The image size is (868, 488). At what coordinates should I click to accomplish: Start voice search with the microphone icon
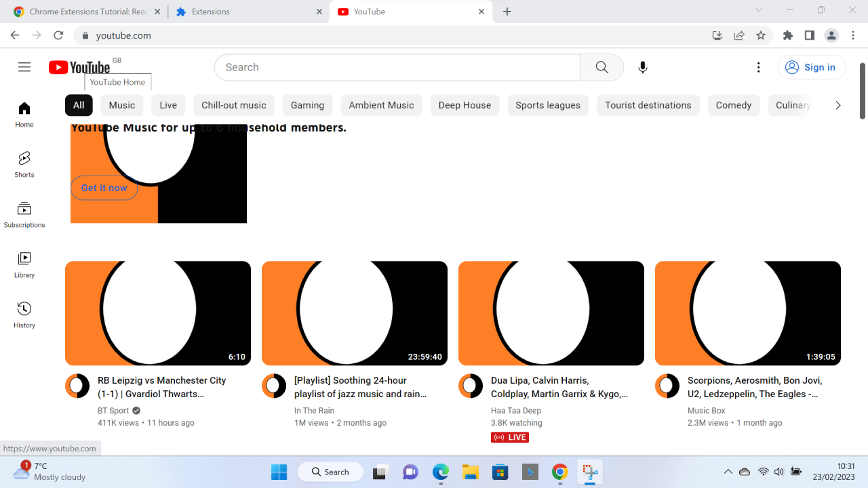pos(643,67)
